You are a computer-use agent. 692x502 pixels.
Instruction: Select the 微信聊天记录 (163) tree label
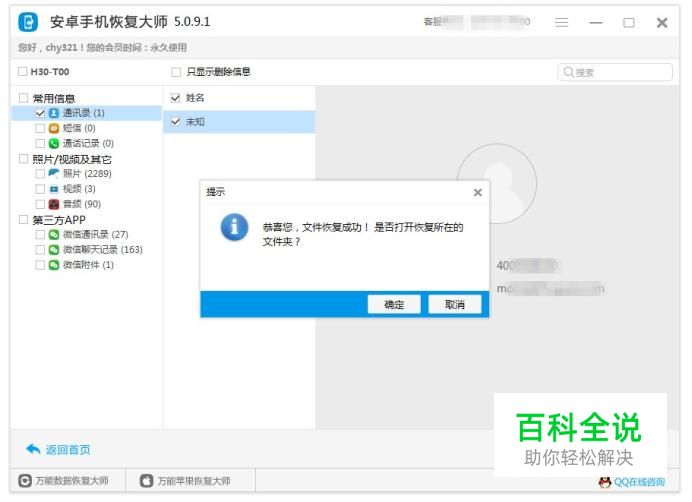click(103, 250)
